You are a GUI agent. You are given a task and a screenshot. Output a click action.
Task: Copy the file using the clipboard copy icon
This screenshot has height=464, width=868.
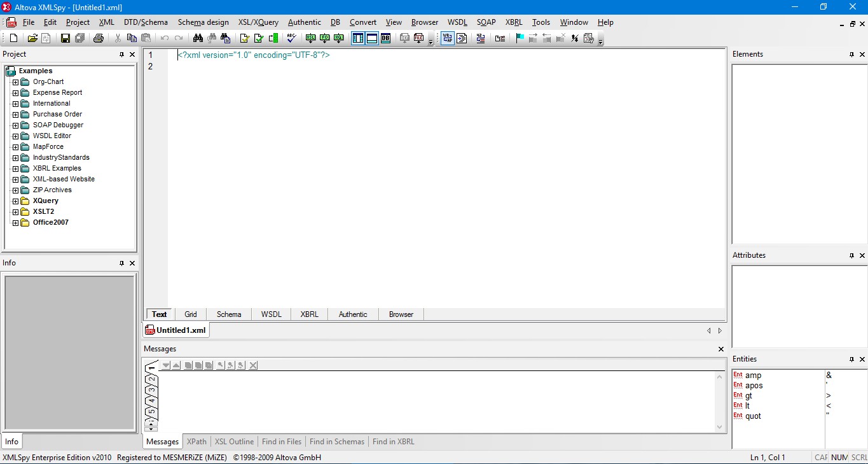tap(132, 38)
